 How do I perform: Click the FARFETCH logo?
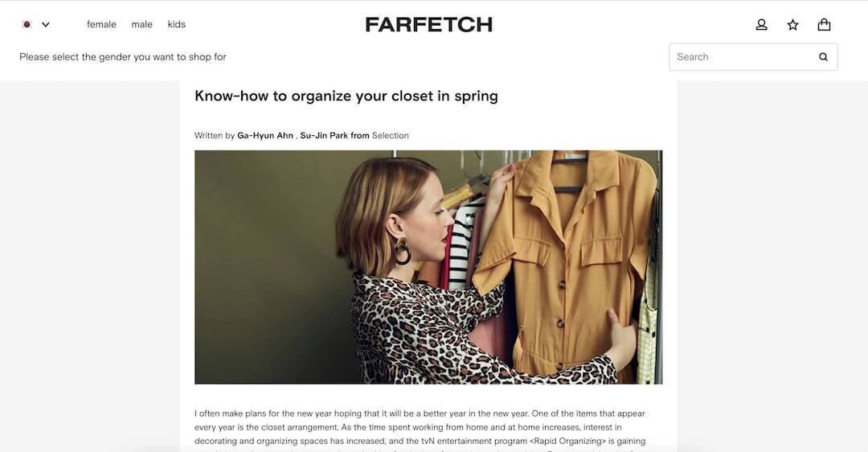429,24
